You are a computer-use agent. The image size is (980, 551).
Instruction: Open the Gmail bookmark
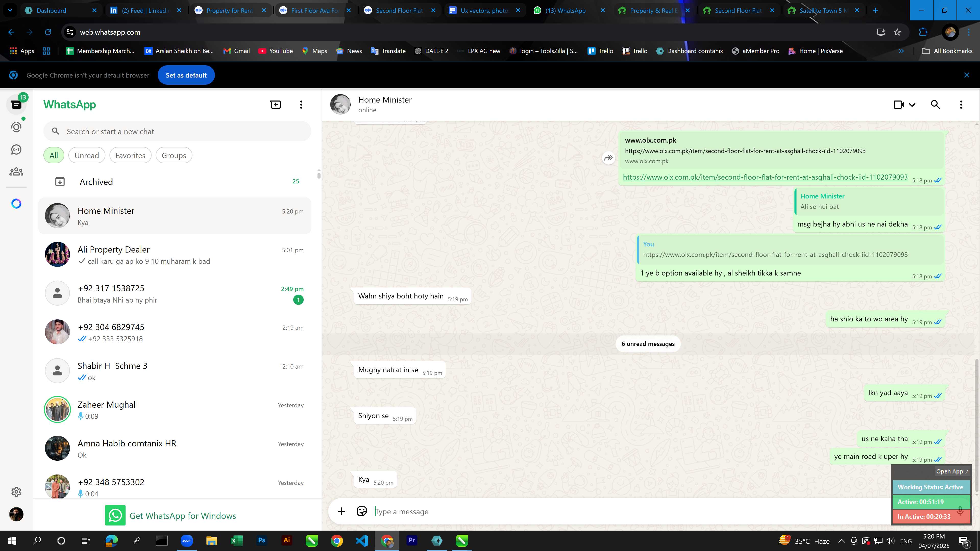[236, 51]
